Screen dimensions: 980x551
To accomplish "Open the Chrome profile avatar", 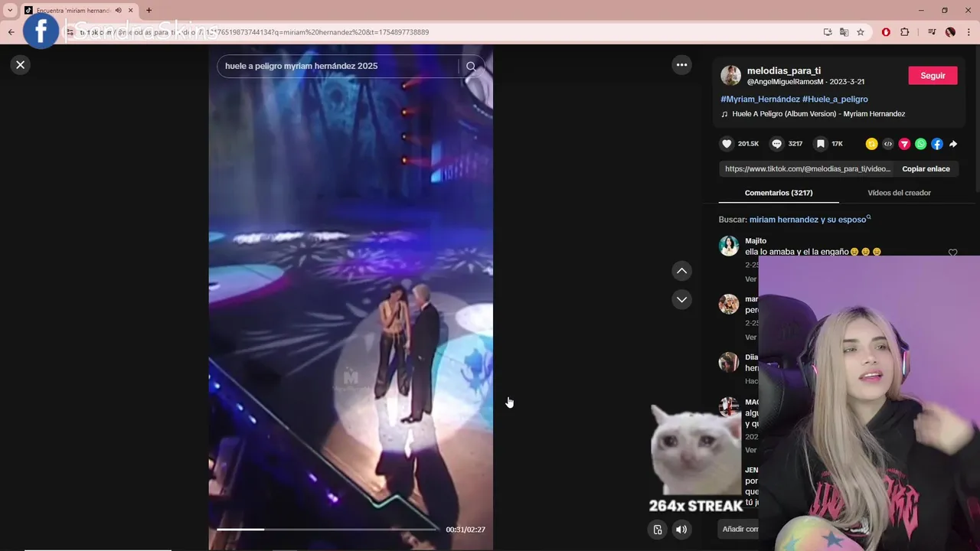I will click(950, 32).
